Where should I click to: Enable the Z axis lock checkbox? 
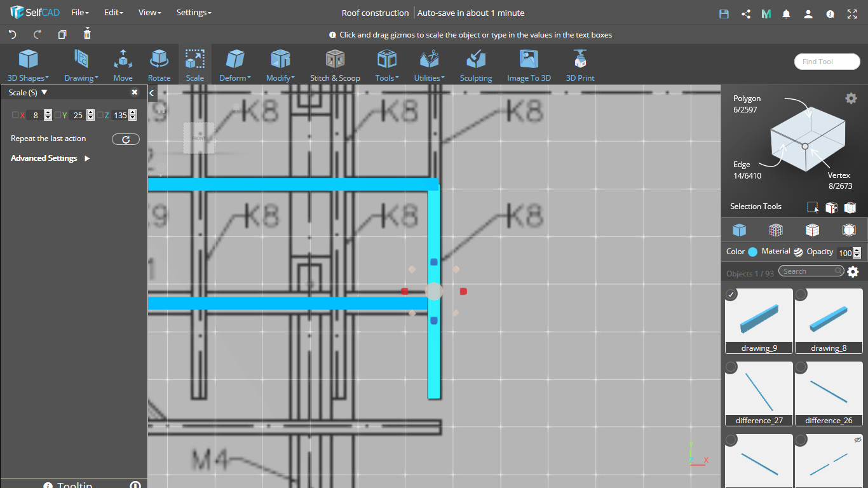(100, 115)
